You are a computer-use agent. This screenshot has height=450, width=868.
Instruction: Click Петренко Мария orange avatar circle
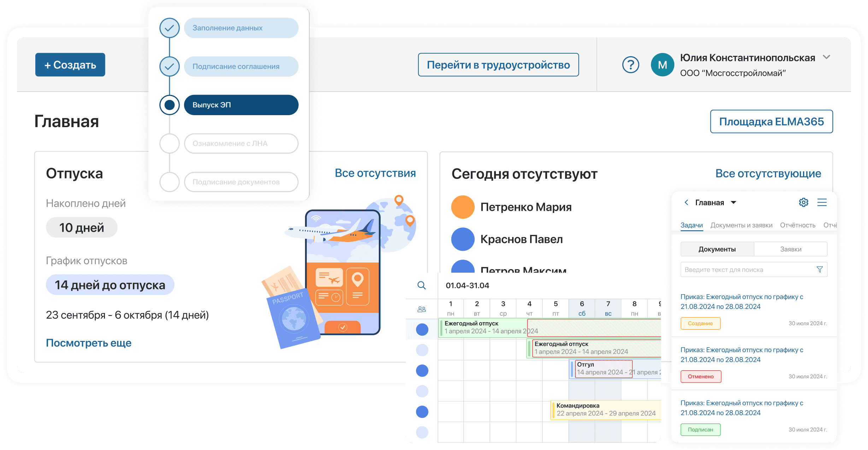click(463, 207)
